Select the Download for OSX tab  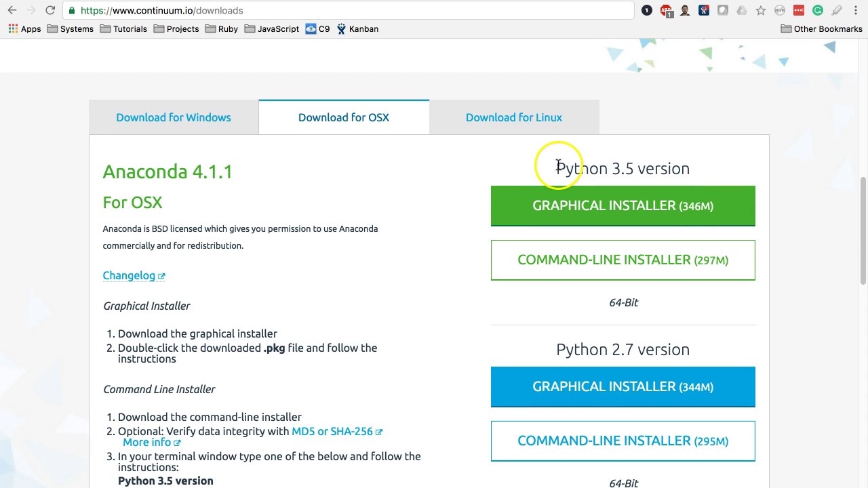click(x=344, y=117)
